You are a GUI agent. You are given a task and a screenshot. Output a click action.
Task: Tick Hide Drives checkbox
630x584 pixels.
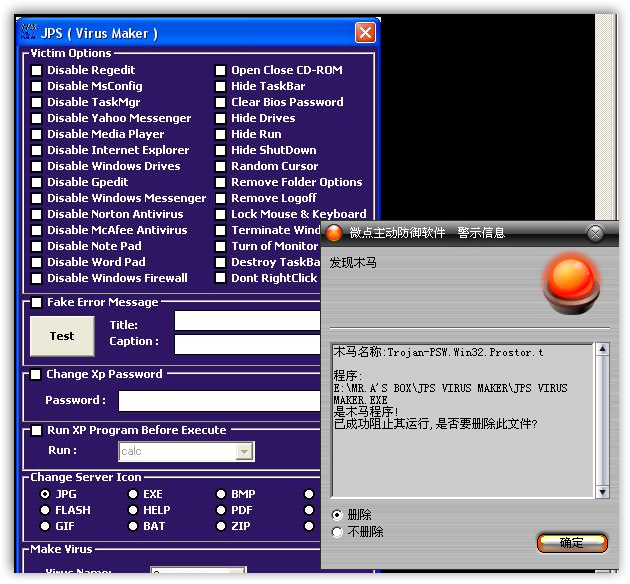(x=220, y=118)
